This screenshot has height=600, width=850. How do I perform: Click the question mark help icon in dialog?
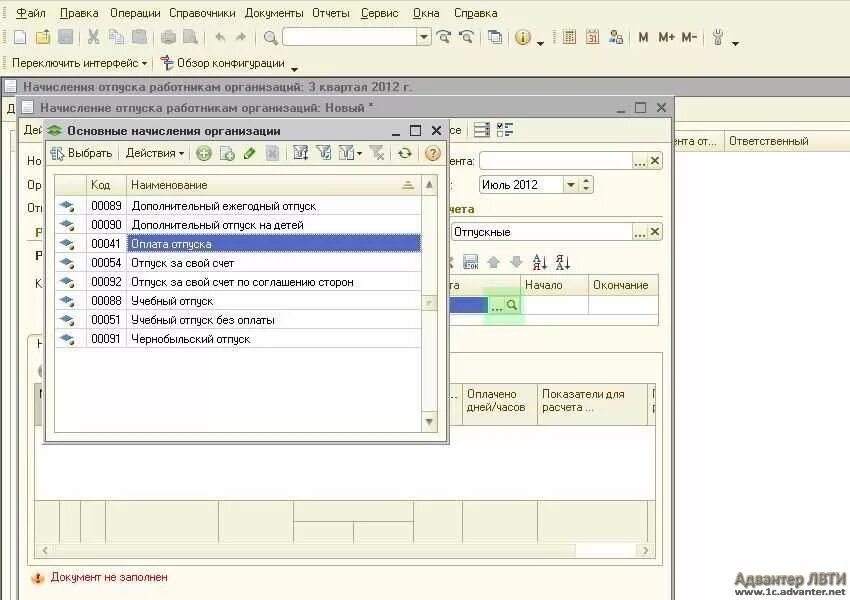pyautogui.click(x=432, y=154)
